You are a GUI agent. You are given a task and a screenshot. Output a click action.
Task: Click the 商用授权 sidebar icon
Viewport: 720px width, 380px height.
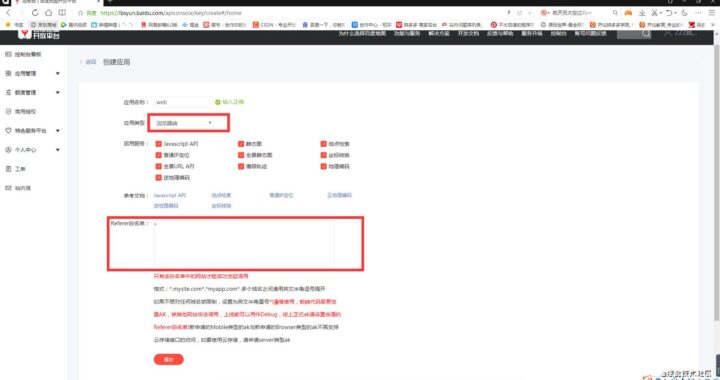8,112
